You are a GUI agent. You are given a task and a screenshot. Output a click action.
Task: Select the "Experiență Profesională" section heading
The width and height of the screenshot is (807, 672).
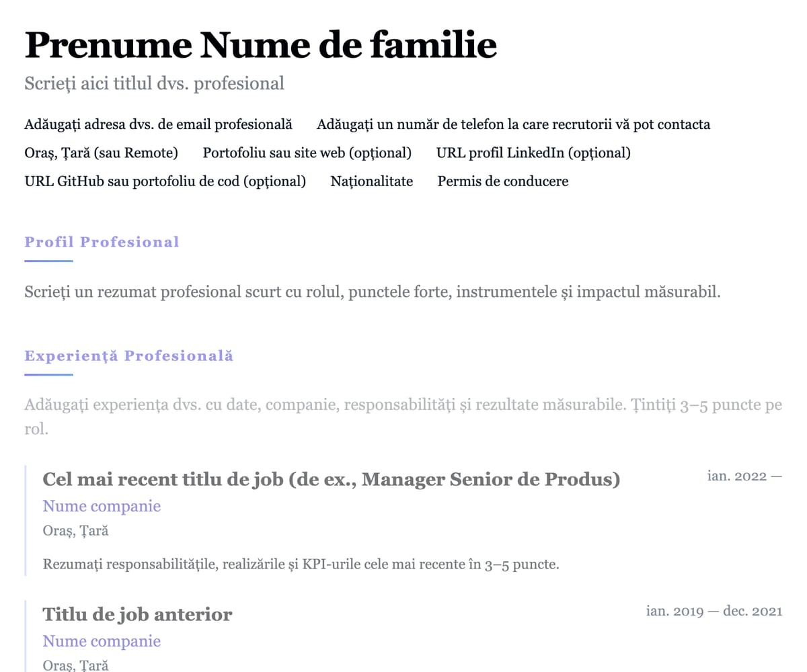(128, 355)
